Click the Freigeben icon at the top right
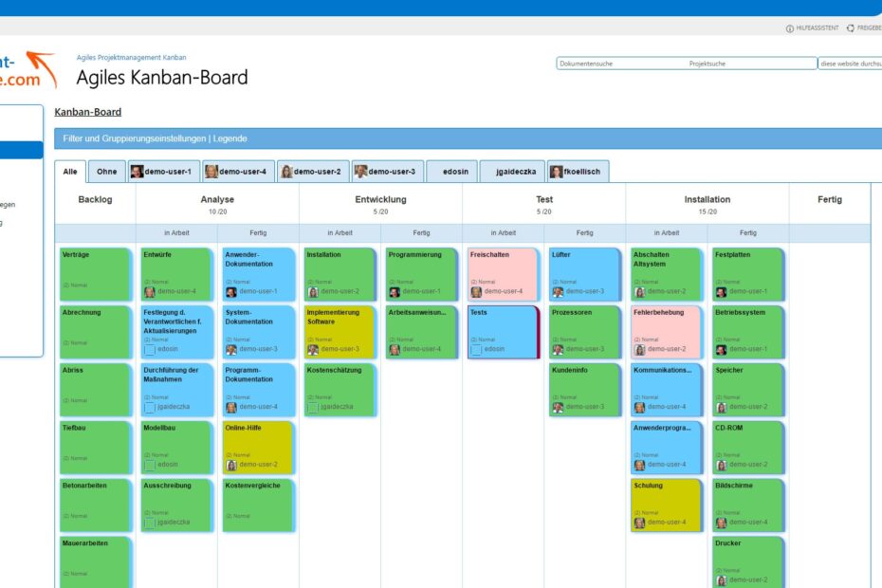The height and width of the screenshot is (588, 882). coord(852,28)
